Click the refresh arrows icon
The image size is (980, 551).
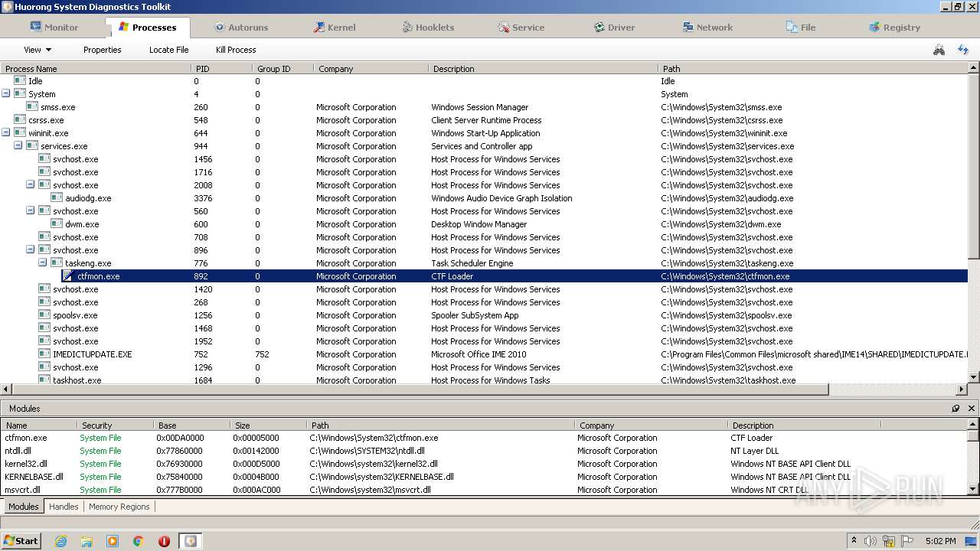click(963, 50)
